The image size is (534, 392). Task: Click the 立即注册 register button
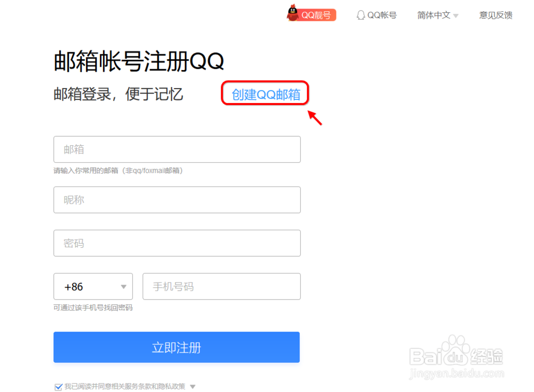point(176,347)
